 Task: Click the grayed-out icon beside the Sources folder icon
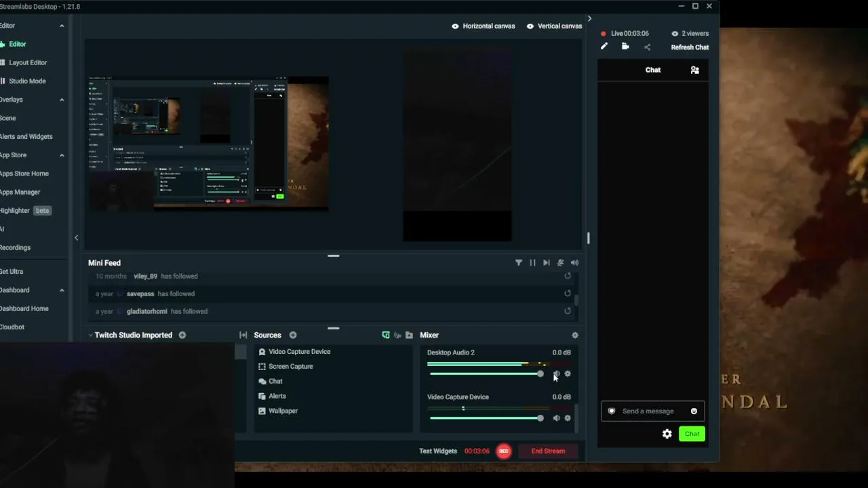[397, 335]
